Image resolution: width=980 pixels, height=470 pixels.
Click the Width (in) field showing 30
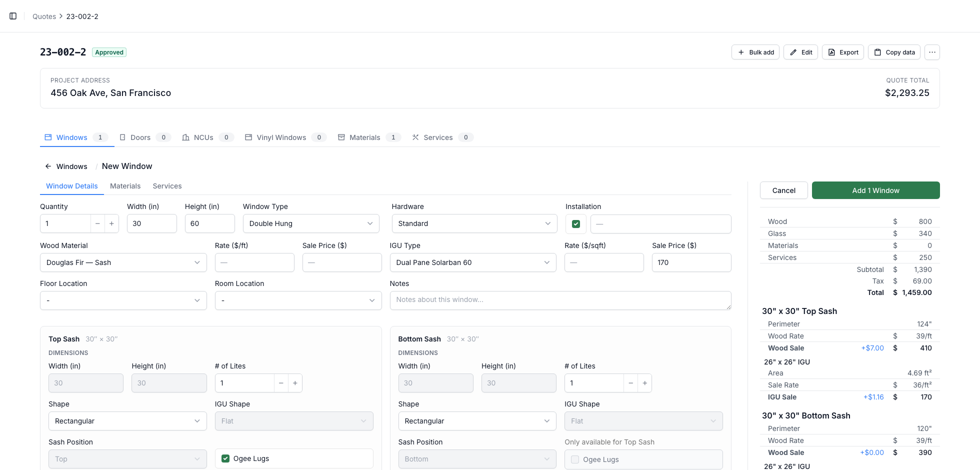152,223
